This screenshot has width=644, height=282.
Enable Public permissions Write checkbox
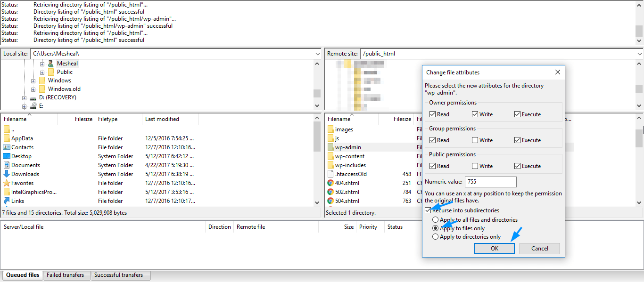click(x=475, y=166)
